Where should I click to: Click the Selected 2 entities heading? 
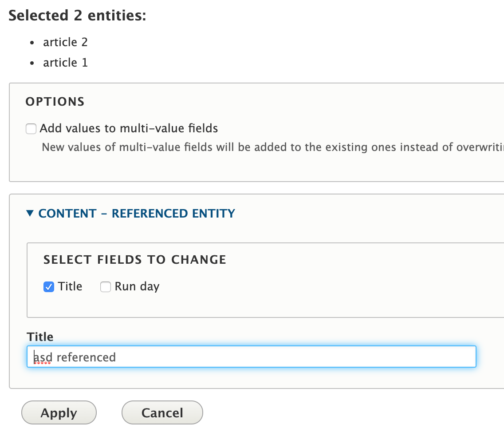[77, 16]
